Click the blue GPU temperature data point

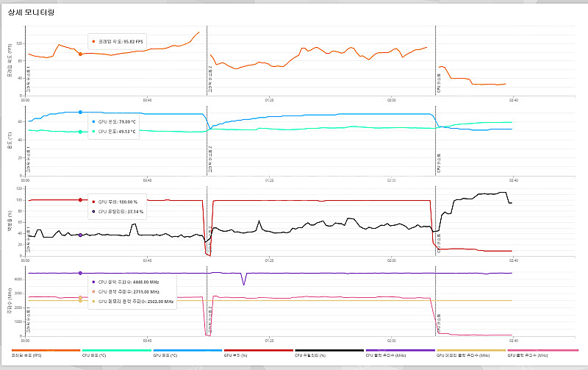pyautogui.click(x=80, y=113)
